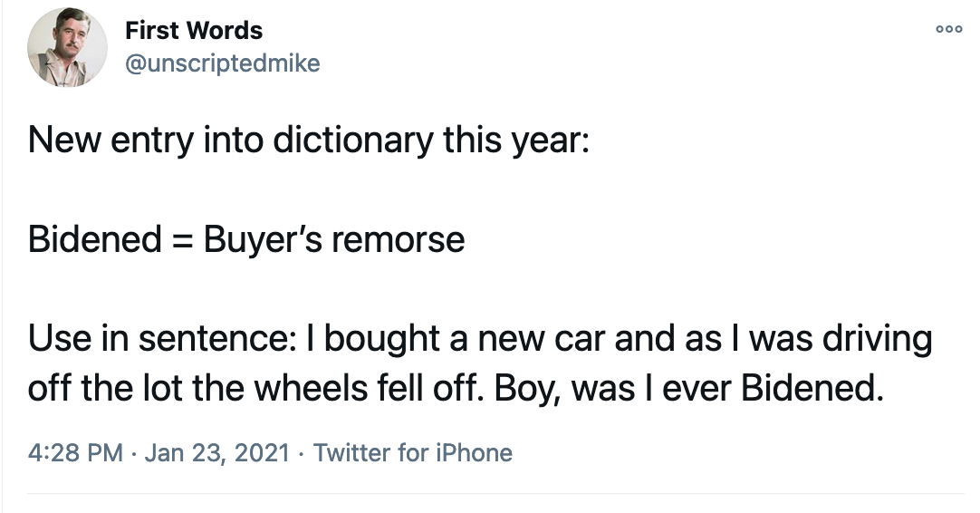Visit the @unscriptedmike handle
Image resolution: width=980 pixels, height=513 pixels.
pyautogui.click(x=222, y=63)
